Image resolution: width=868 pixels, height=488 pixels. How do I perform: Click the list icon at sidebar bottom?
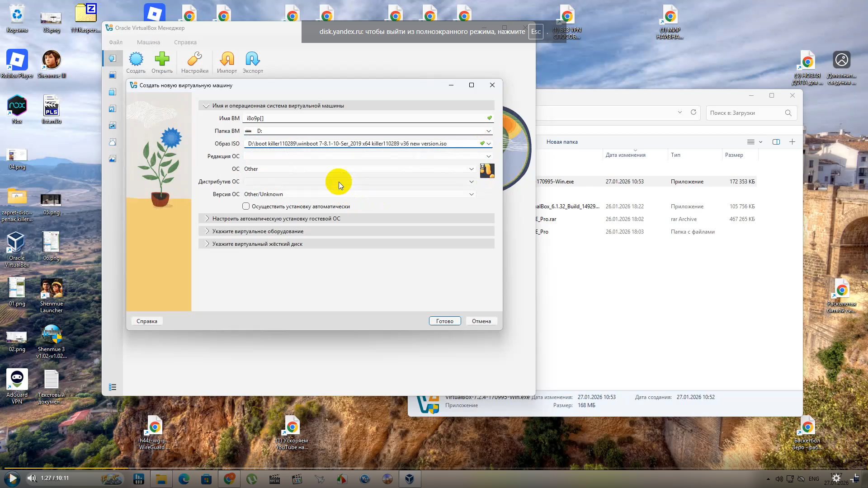point(113,387)
